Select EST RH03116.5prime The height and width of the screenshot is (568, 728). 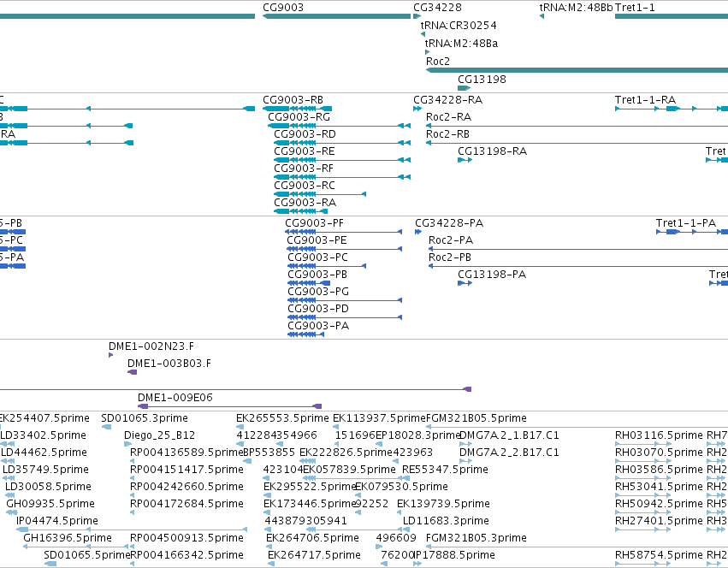coord(642,445)
